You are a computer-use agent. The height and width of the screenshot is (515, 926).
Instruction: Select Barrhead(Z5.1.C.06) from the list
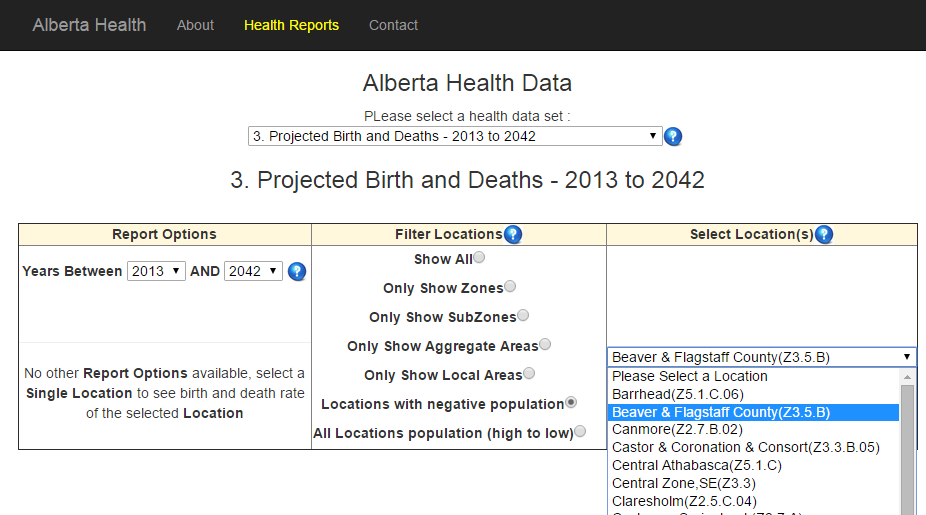(x=754, y=394)
